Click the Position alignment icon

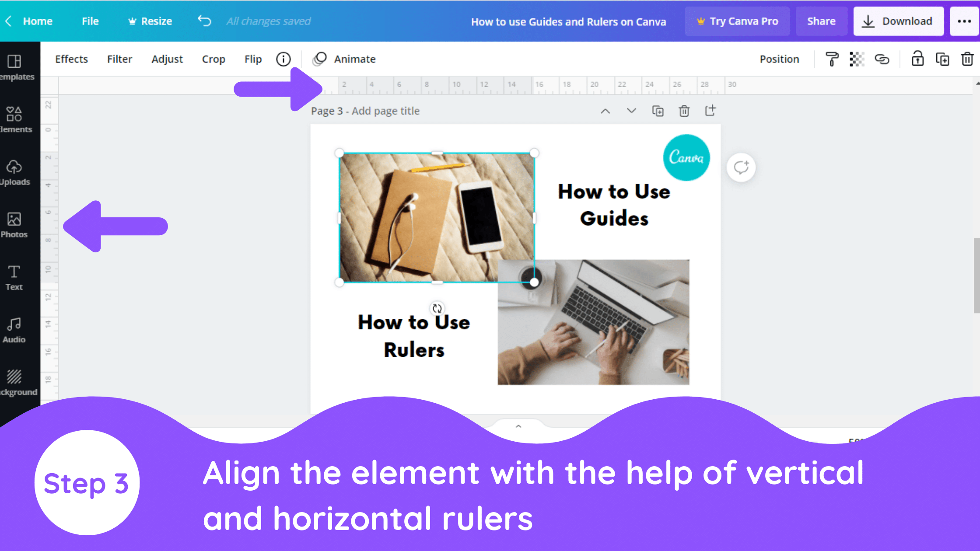tap(779, 59)
